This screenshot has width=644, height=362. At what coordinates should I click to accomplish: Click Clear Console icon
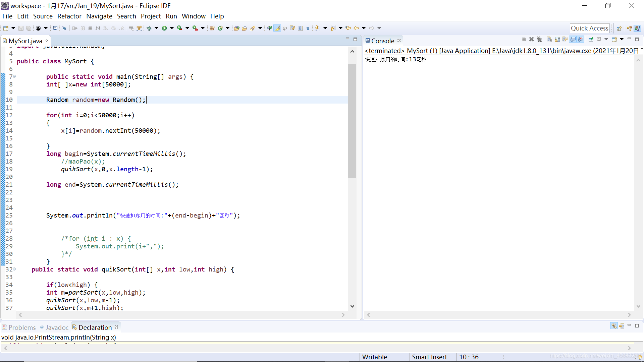549,40
